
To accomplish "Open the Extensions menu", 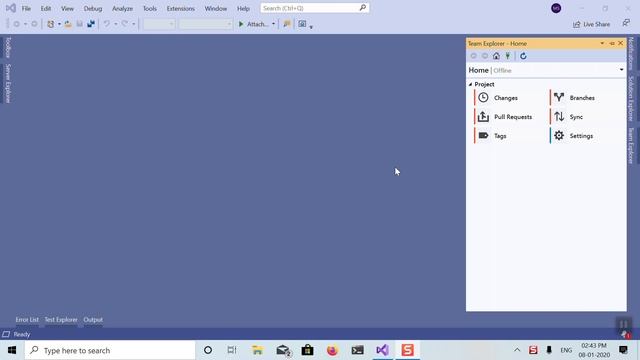I will pyautogui.click(x=180, y=8).
